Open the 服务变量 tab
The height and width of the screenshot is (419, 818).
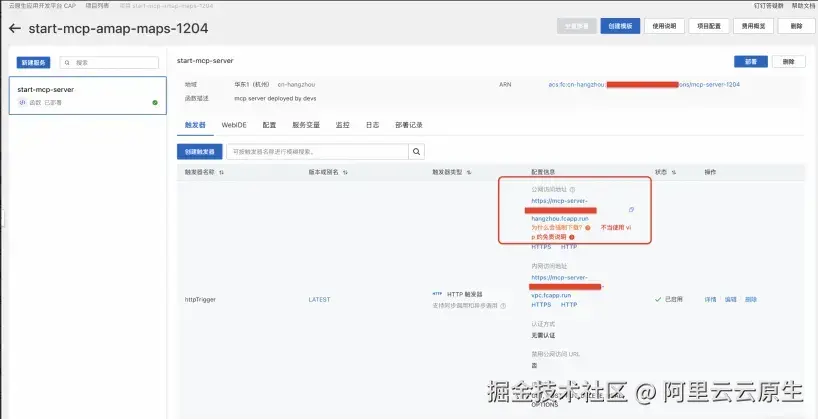click(306, 125)
